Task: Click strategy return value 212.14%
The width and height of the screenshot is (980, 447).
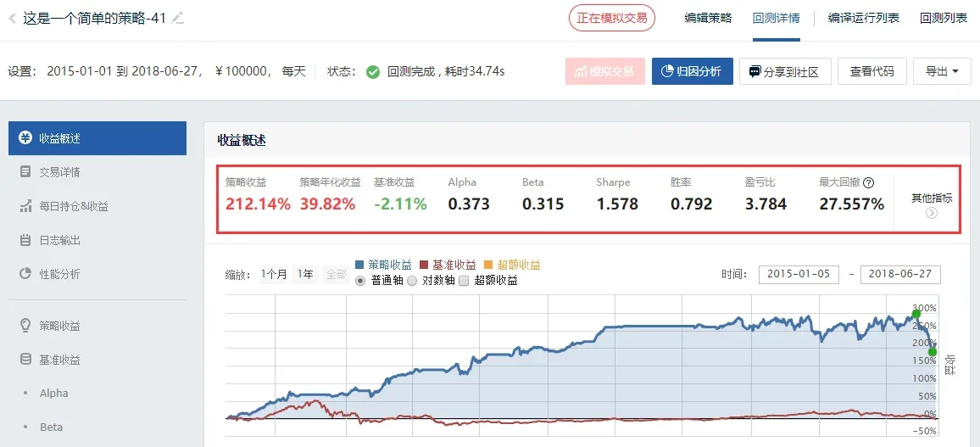Action: [258, 204]
